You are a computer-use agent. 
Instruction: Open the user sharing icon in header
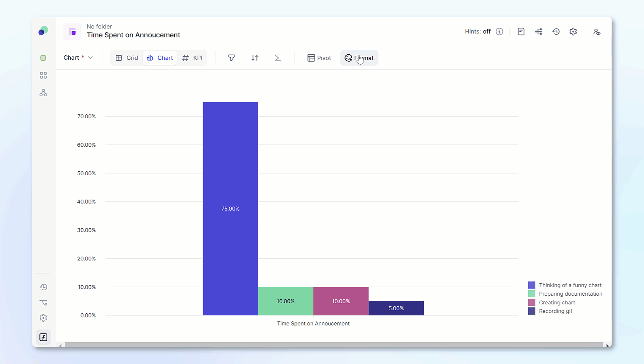[x=597, y=32]
